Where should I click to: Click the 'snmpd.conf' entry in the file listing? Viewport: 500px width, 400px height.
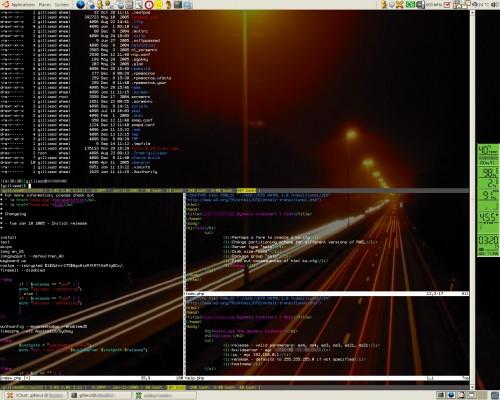click(x=143, y=125)
